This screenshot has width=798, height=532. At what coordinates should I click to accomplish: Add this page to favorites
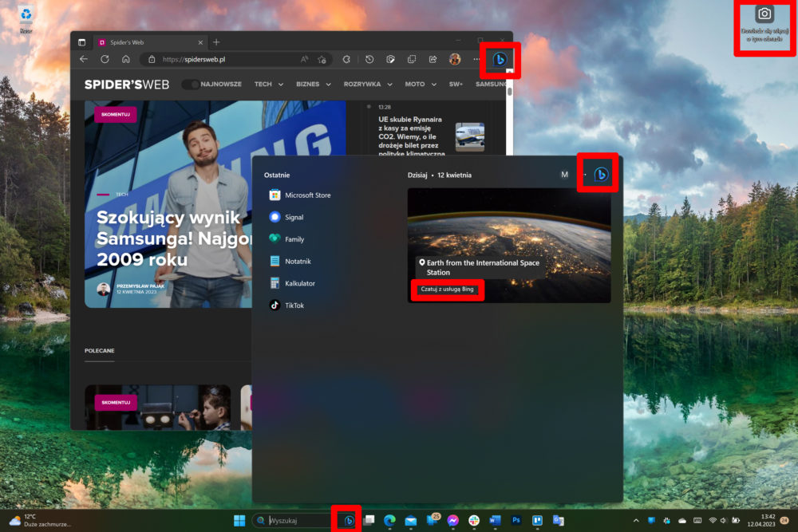coord(322,60)
